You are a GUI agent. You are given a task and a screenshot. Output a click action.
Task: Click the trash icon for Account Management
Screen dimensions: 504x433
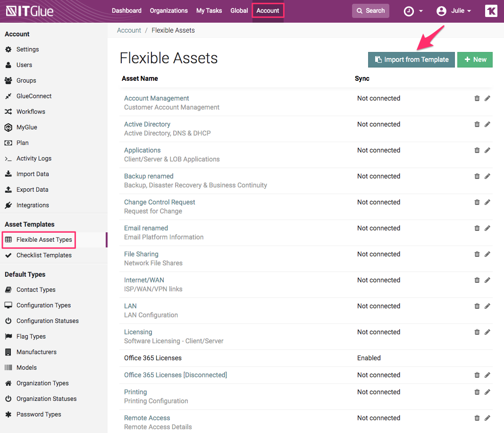point(477,98)
